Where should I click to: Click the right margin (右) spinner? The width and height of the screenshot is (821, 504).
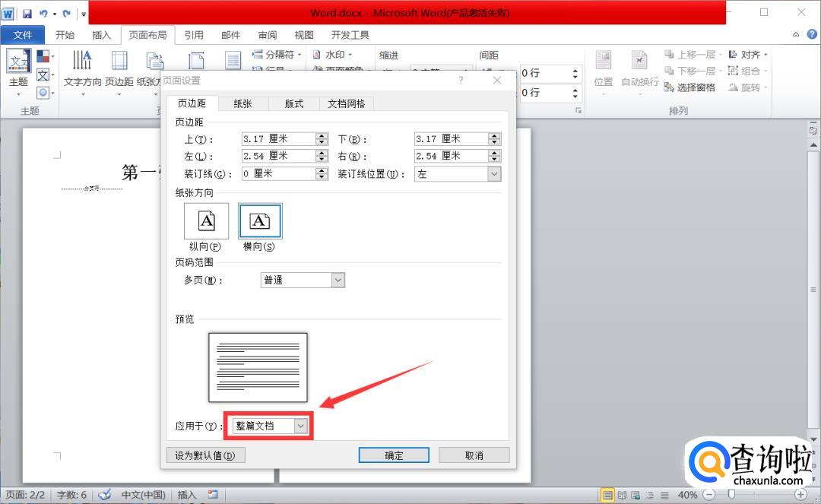(494, 156)
